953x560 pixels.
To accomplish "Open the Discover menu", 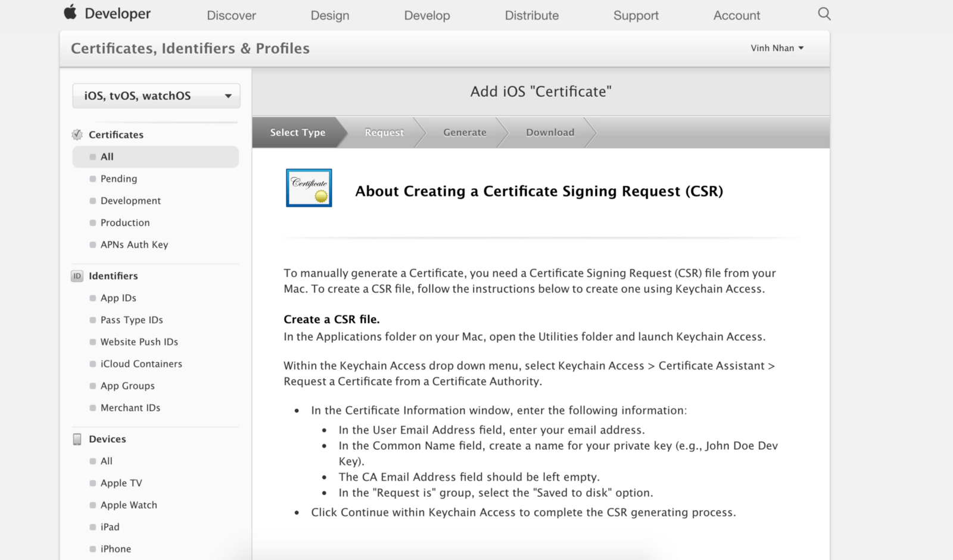I will point(231,15).
